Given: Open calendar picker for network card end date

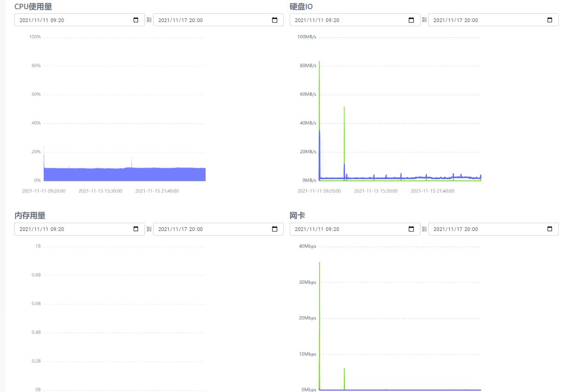Looking at the screenshot, I should 550,229.
